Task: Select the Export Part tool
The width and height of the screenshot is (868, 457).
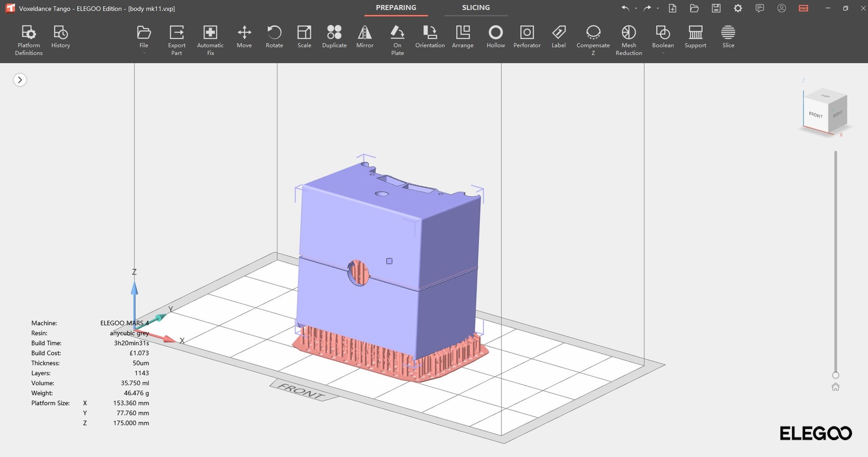Action: (x=176, y=40)
